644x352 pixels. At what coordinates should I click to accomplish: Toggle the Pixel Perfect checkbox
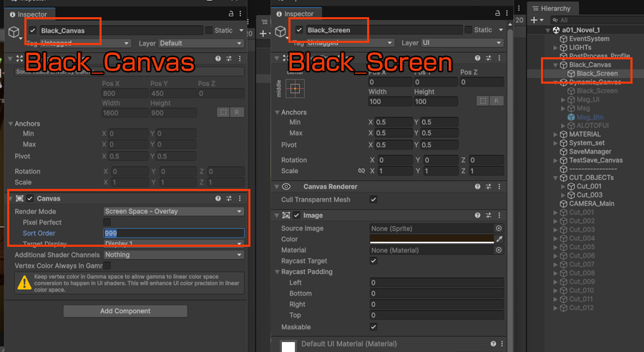click(x=107, y=223)
